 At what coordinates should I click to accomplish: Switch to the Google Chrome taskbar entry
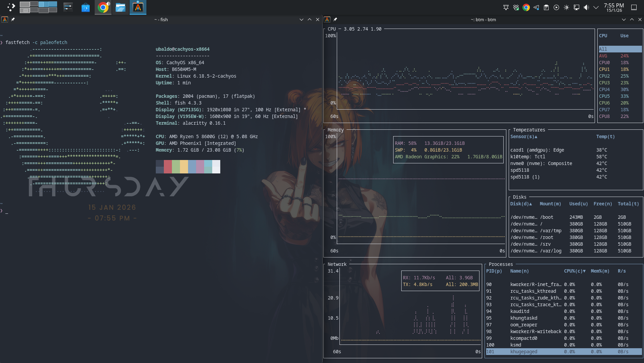(103, 7)
